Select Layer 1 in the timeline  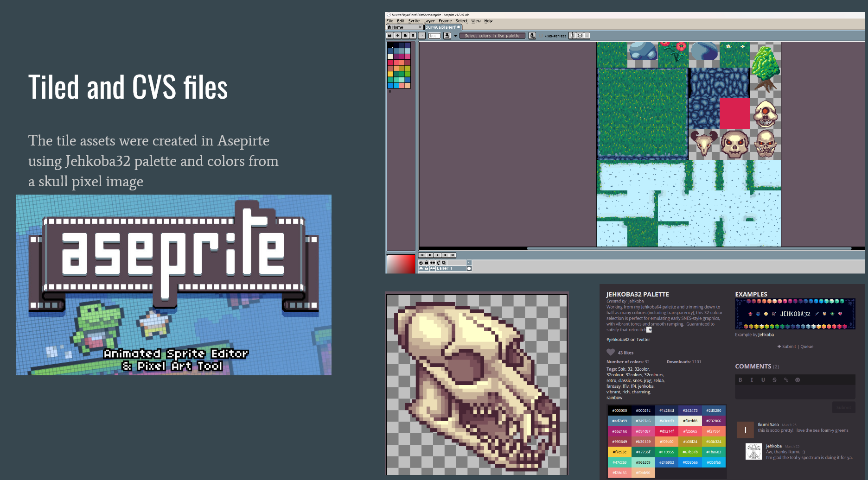(451, 268)
